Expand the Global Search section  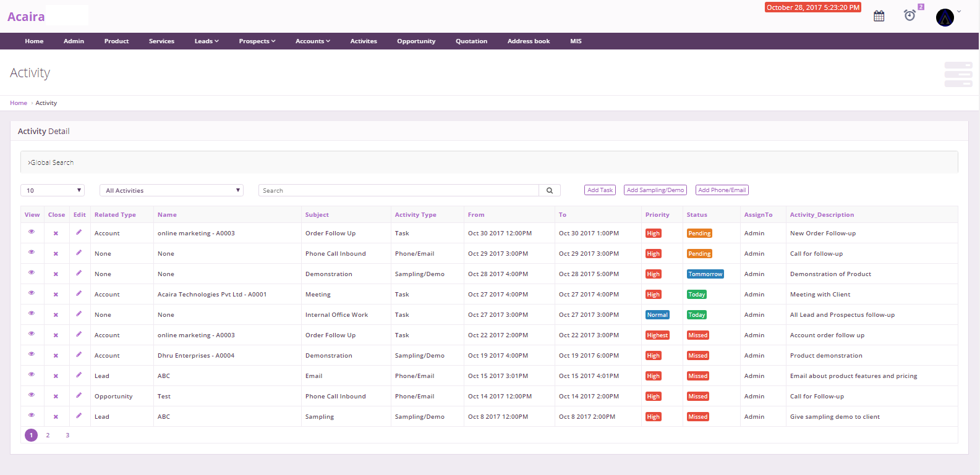(x=51, y=162)
